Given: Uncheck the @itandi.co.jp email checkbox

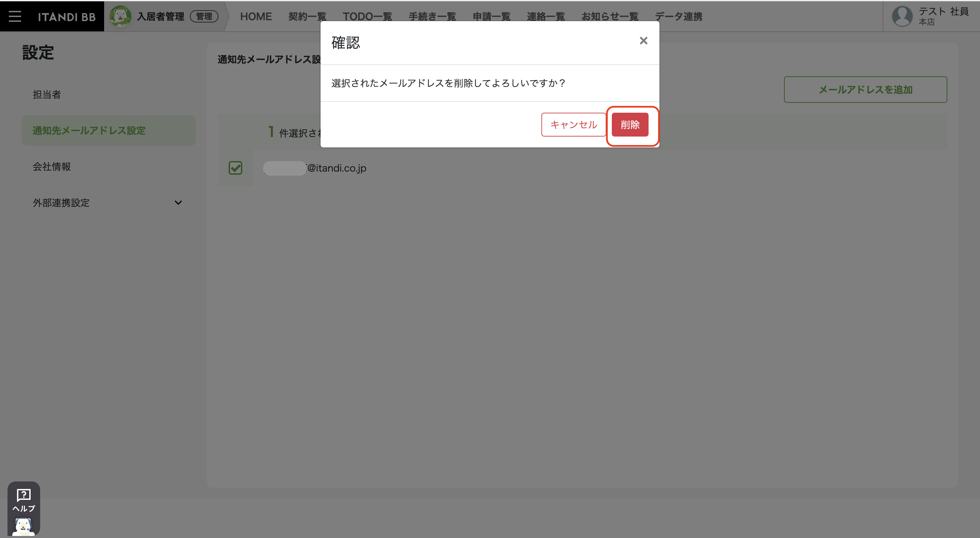Looking at the screenshot, I should pyautogui.click(x=235, y=168).
